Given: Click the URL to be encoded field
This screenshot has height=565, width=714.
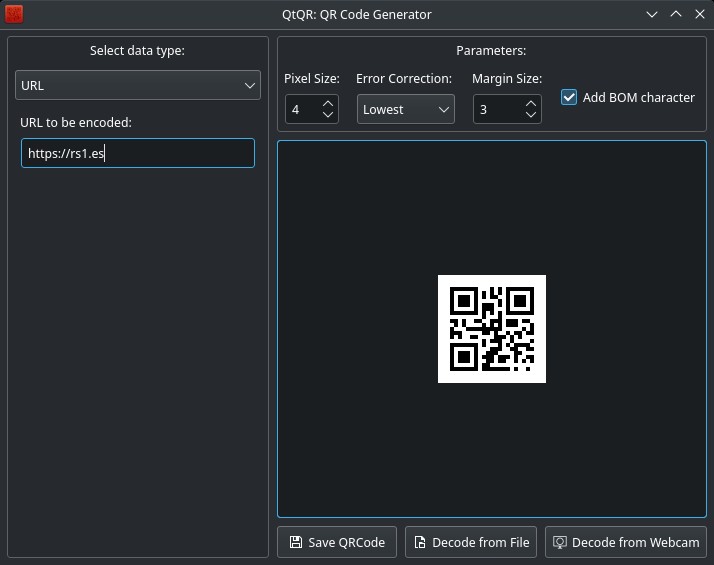Looking at the screenshot, I should pyautogui.click(x=138, y=153).
